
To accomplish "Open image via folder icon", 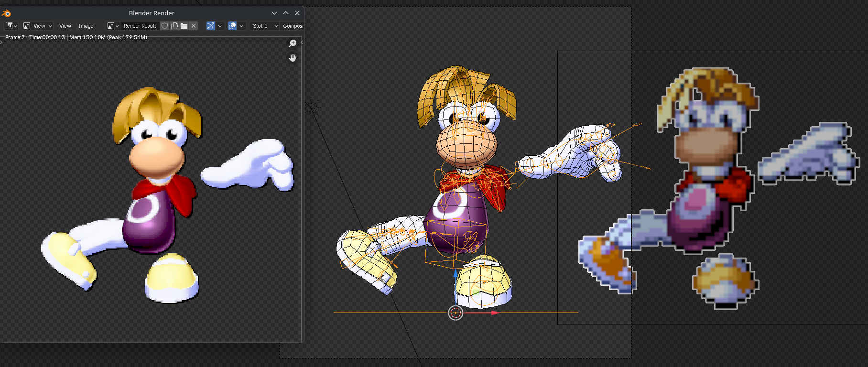I will tap(184, 26).
